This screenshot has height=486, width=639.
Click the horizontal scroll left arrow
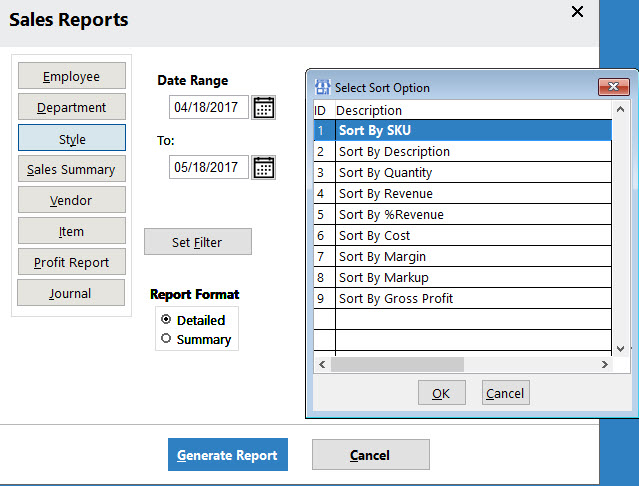click(x=322, y=364)
